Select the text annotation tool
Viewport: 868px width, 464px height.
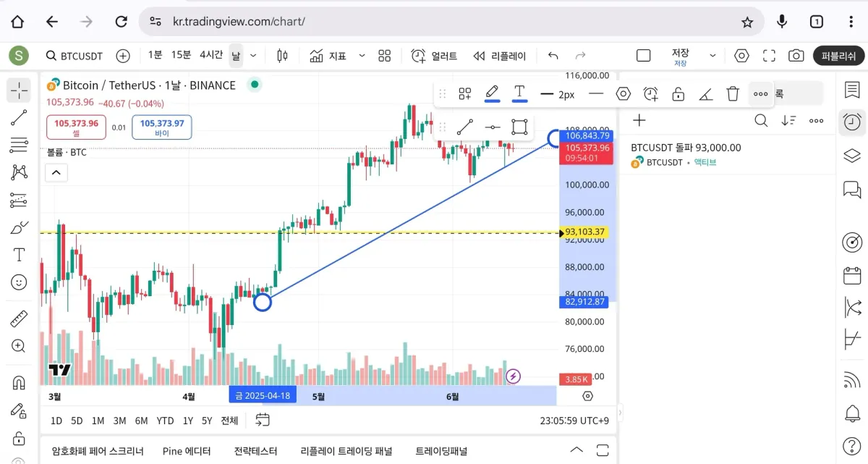click(x=19, y=255)
